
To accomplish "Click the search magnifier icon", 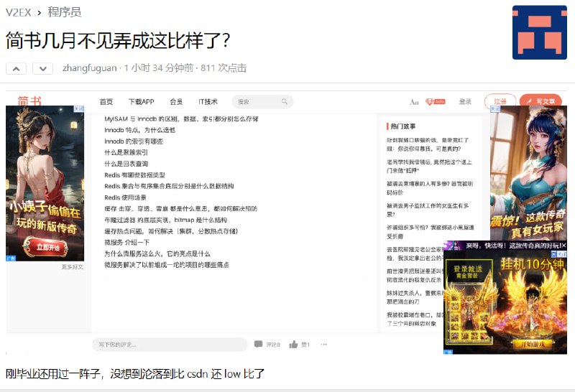I will tap(285, 102).
